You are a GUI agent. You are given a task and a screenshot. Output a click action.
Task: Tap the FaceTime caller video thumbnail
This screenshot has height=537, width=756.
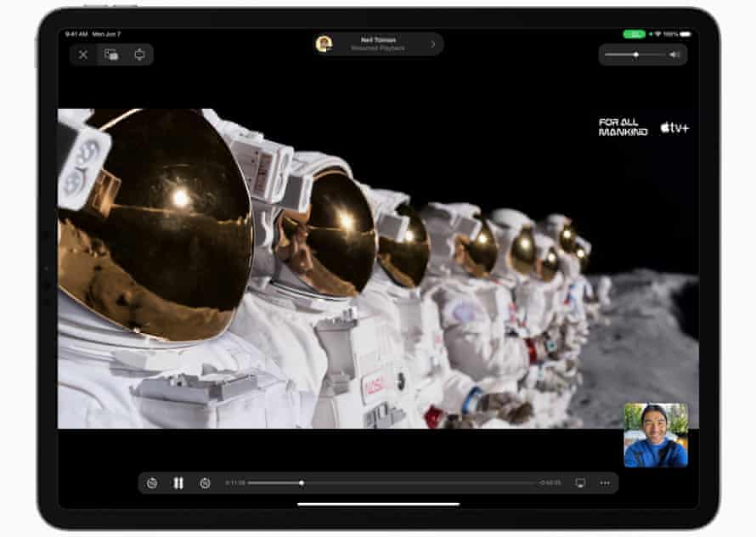(x=656, y=435)
